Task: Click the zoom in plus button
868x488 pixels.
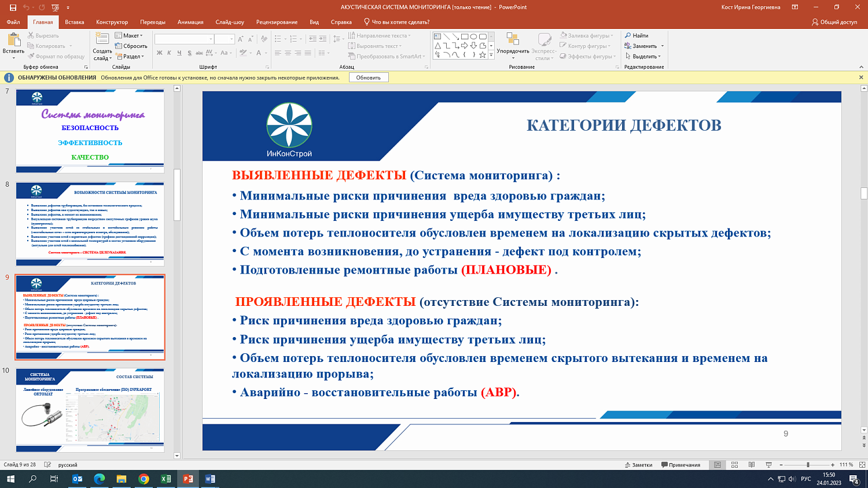Action: 833,465
